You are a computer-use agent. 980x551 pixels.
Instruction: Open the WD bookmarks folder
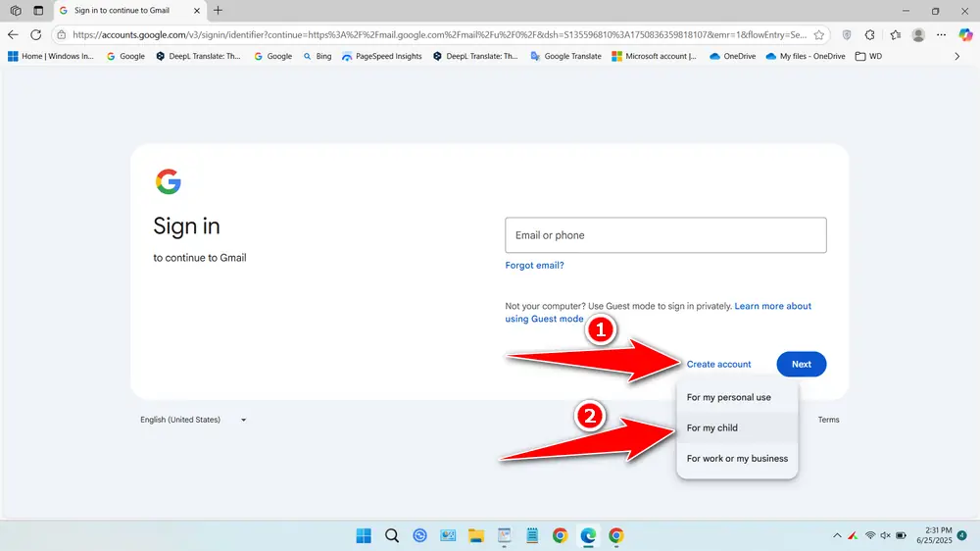pos(868,56)
